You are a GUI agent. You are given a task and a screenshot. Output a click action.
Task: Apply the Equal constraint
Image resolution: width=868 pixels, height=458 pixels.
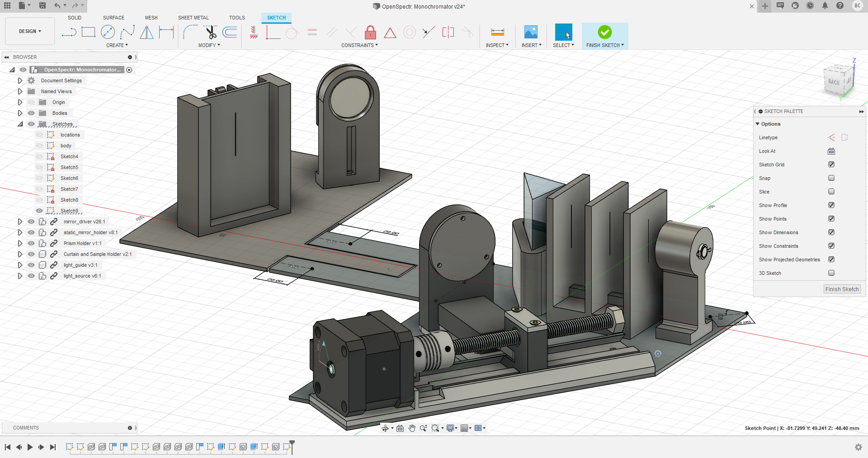point(312,32)
